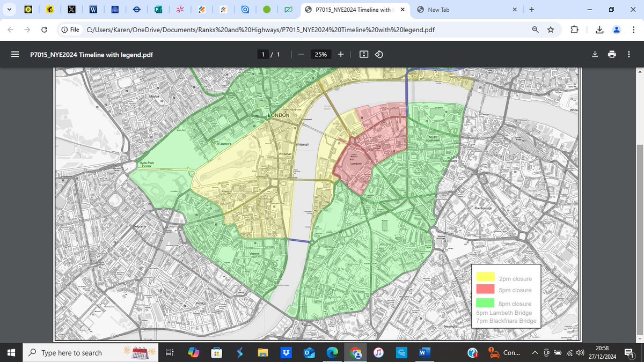Open Task View on the taskbar
Viewport: 644px width, 362px height.
pos(169,352)
